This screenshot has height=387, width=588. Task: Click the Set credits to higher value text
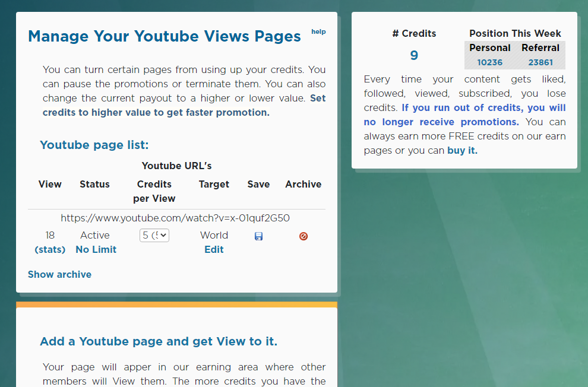coord(184,106)
